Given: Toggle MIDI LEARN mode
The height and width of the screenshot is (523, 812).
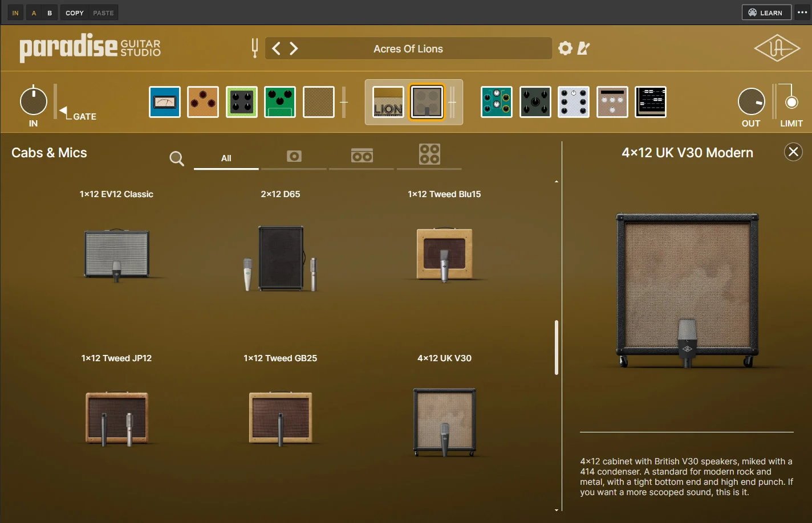Looking at the screenshot, I should coord(766,13).
